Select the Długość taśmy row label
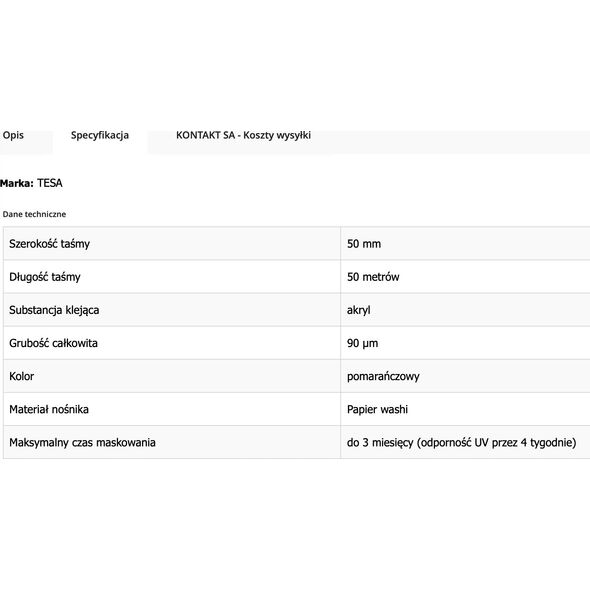The width and height of the screenshot is (590, 590). 45,277
